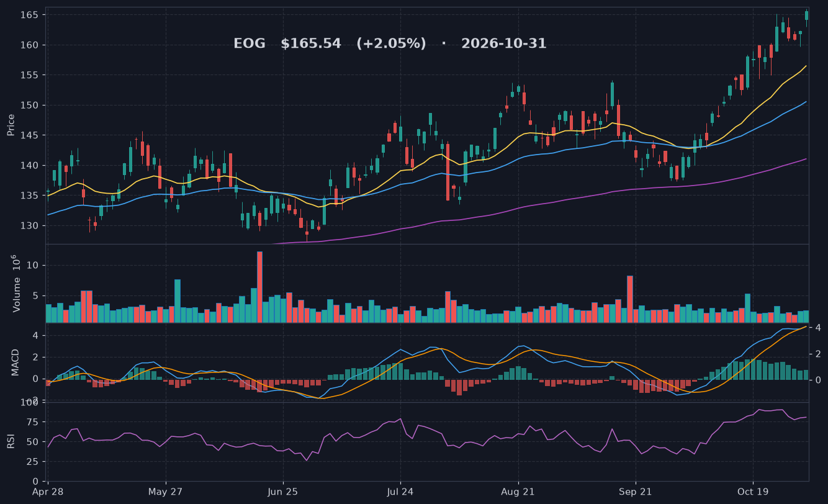Click the Price axis title
Screen dimensions: 828x504
(x=11, y=125)
